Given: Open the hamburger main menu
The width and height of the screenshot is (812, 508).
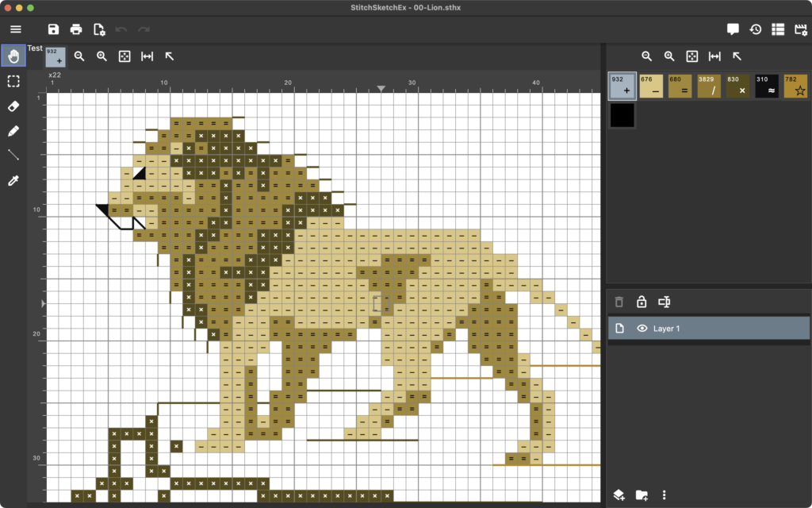Looking at the screenshot, I should click(x=16, y=29).
